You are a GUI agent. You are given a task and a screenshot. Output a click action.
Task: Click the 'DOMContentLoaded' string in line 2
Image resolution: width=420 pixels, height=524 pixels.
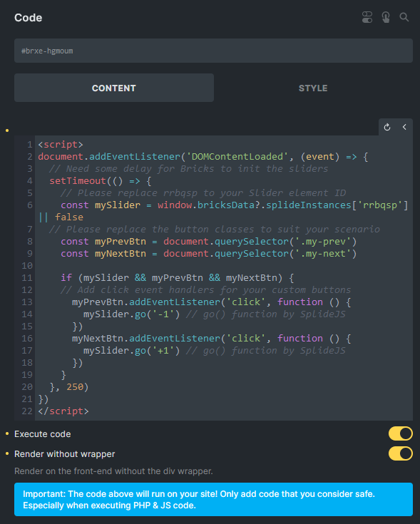pos(237,157)
